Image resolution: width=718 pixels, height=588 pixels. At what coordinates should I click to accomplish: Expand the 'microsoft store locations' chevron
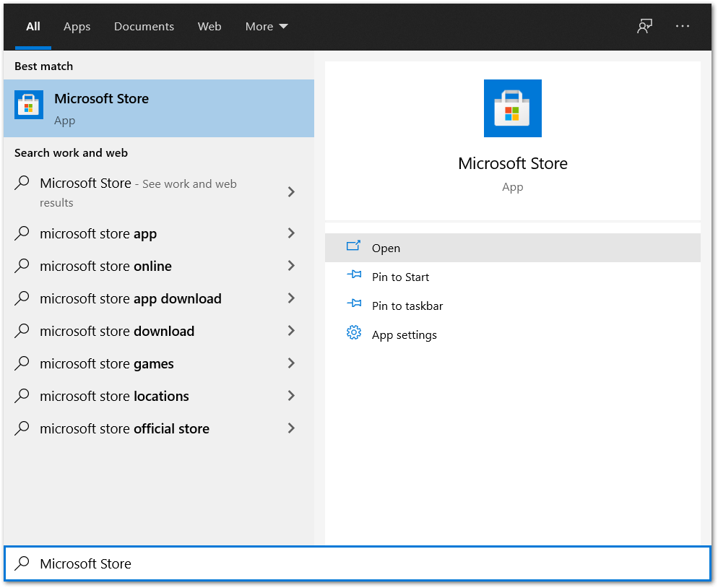291,396
